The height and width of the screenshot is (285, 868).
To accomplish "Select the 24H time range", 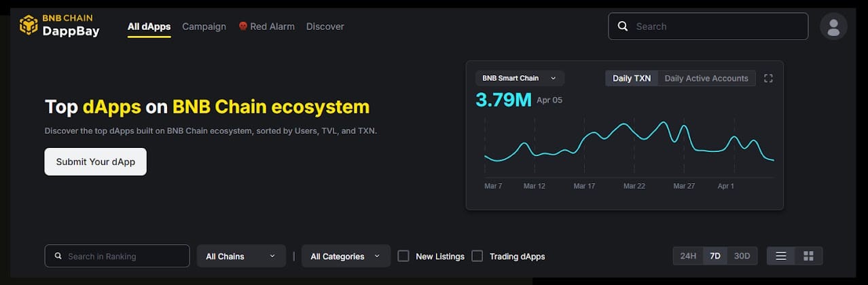I will [x=688, y=256].
